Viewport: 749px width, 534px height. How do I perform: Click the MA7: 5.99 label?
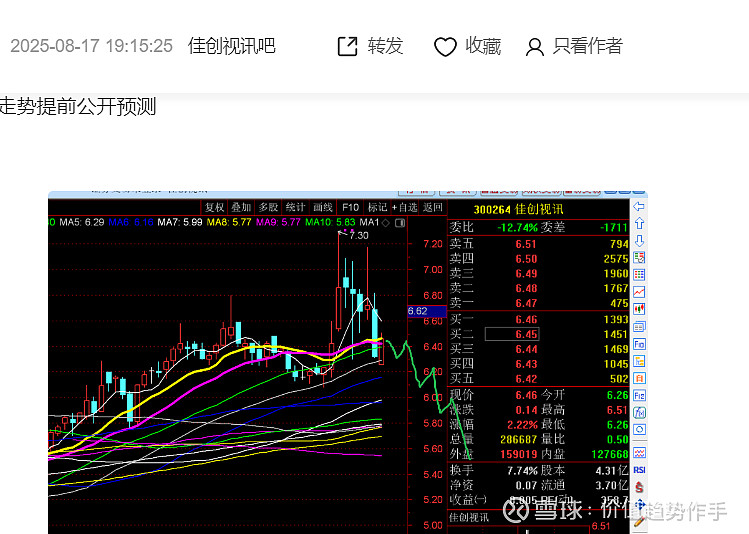pyautogui.click(x=180, y=223)
